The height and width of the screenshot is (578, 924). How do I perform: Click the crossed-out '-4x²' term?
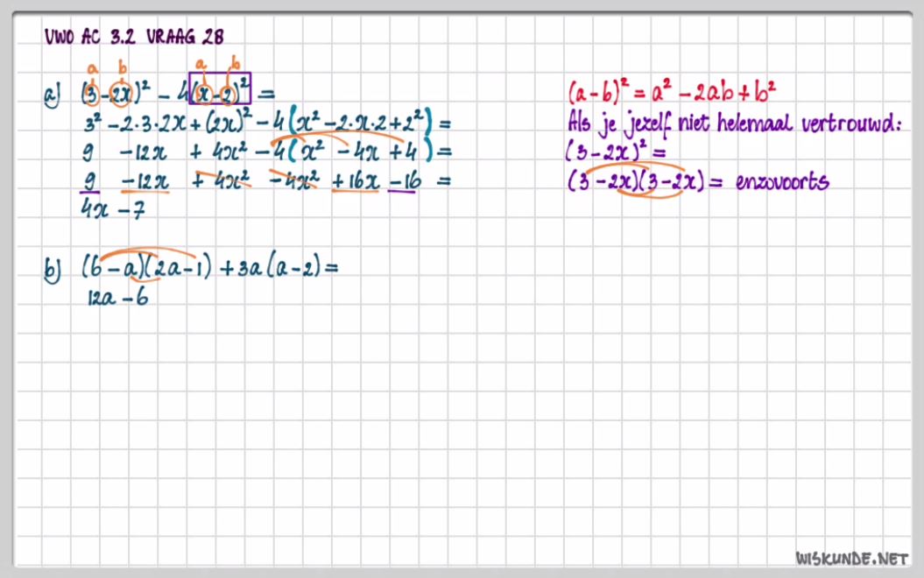290,181
